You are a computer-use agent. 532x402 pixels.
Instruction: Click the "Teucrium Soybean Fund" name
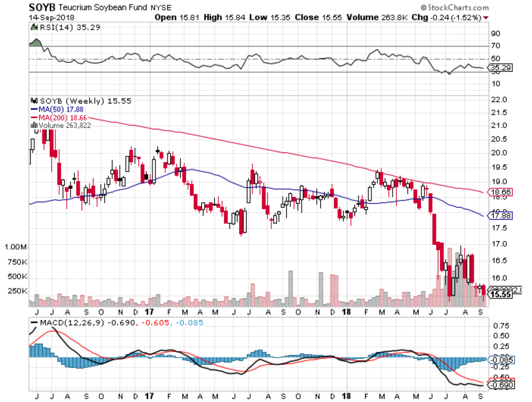103,7
